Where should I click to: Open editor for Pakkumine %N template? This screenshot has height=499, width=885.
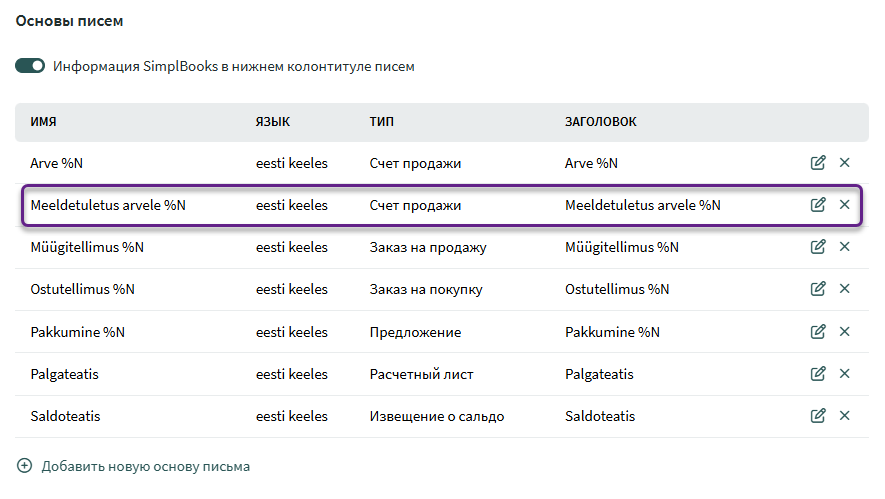818,331
